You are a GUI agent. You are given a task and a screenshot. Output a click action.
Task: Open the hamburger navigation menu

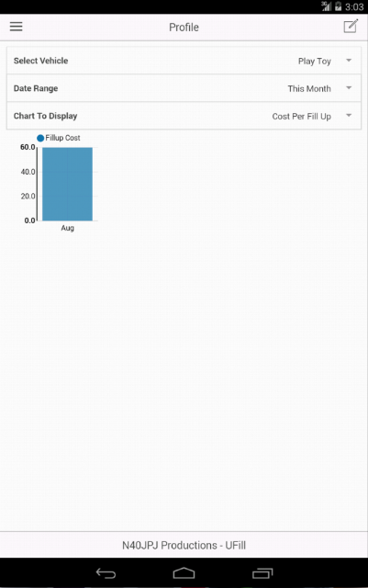17,27
